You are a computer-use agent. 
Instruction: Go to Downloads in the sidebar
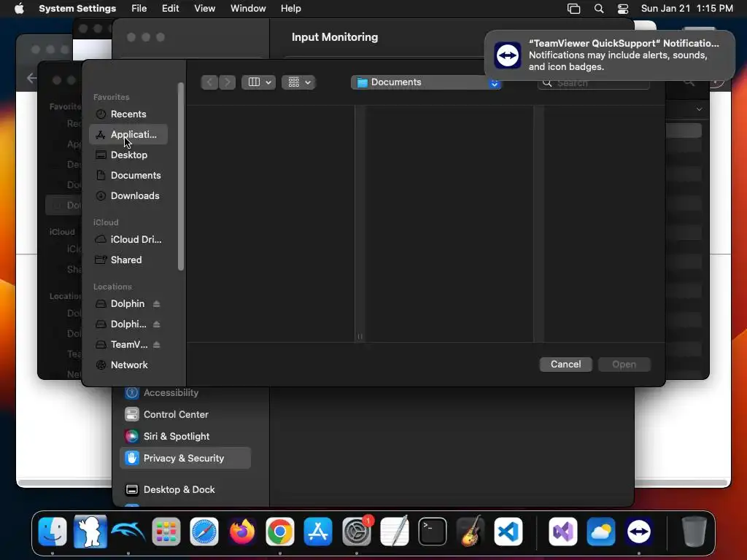tap(128, 196)
